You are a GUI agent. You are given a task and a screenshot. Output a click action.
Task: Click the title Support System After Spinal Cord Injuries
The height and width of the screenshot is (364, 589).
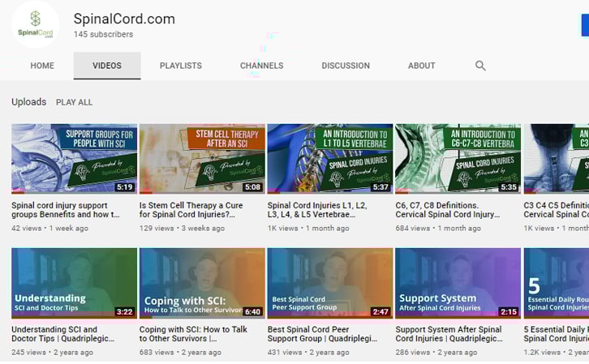(x=449, y=334)
